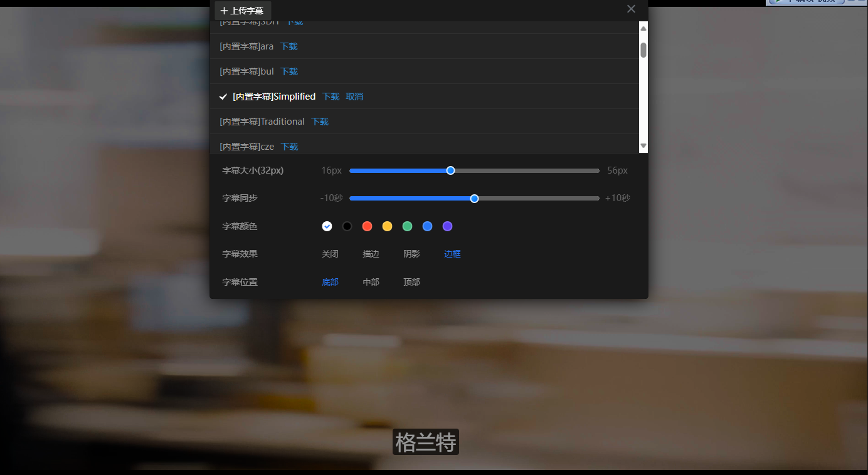Click the checked [内置字幕]Simplified subtitle row

[424, 97]
